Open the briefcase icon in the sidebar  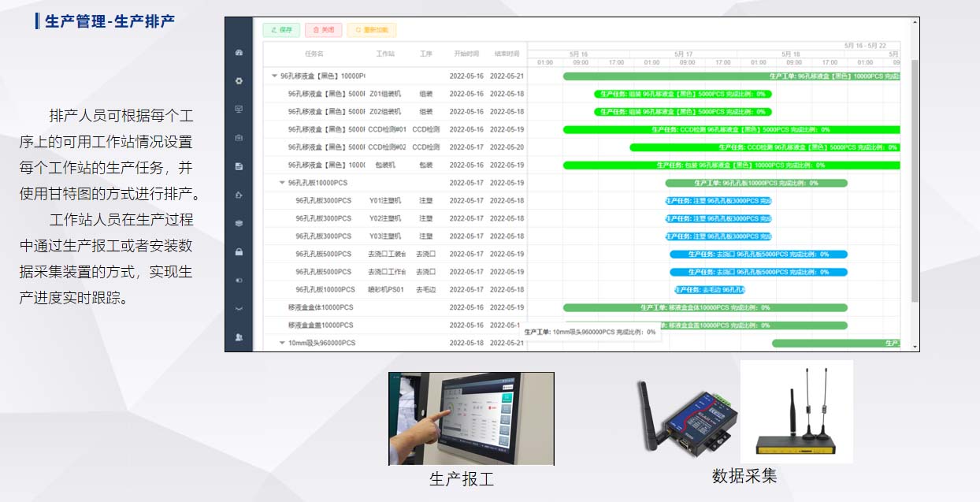(x=239, y=138)
